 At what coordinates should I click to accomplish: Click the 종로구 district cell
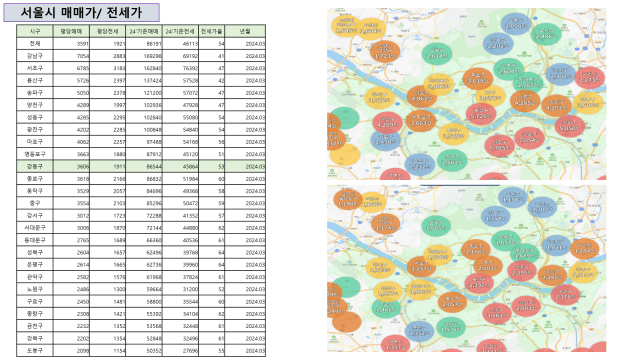[35, 178]
